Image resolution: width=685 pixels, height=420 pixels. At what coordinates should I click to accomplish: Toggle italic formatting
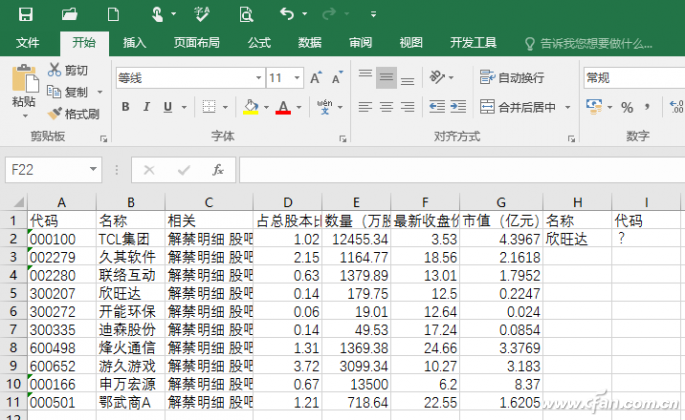pyautogui.click(x=146, y=107)
